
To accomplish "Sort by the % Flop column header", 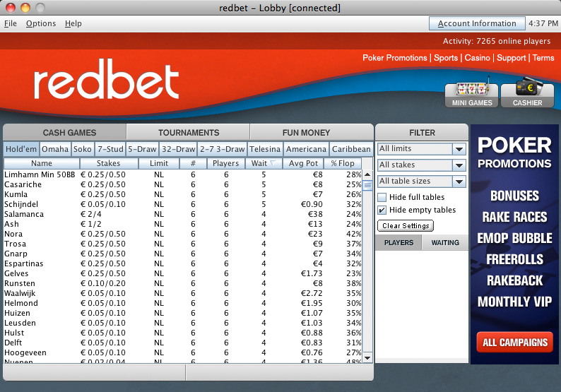I will [343, 163].
